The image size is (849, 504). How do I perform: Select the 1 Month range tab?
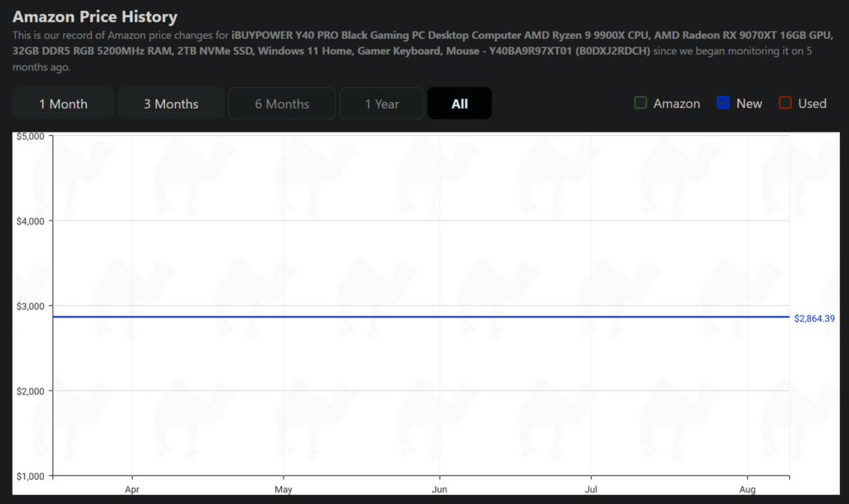pyautogui.click(x=63, y=104)
